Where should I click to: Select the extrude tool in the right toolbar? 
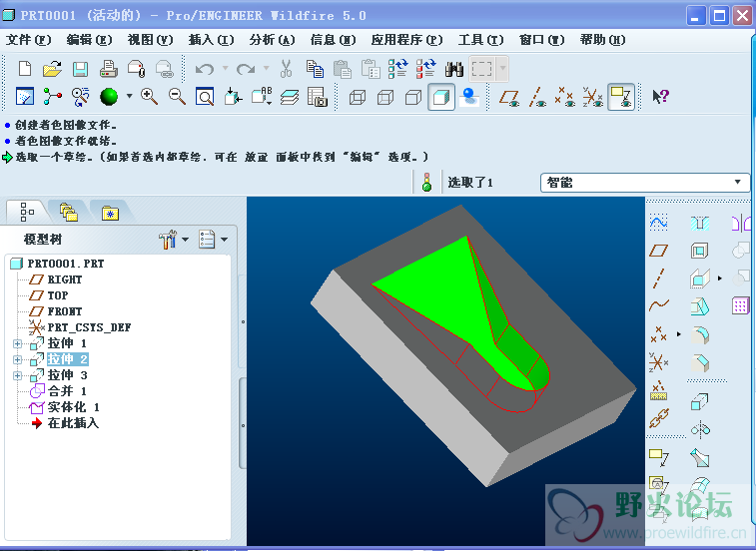[700, 401]
